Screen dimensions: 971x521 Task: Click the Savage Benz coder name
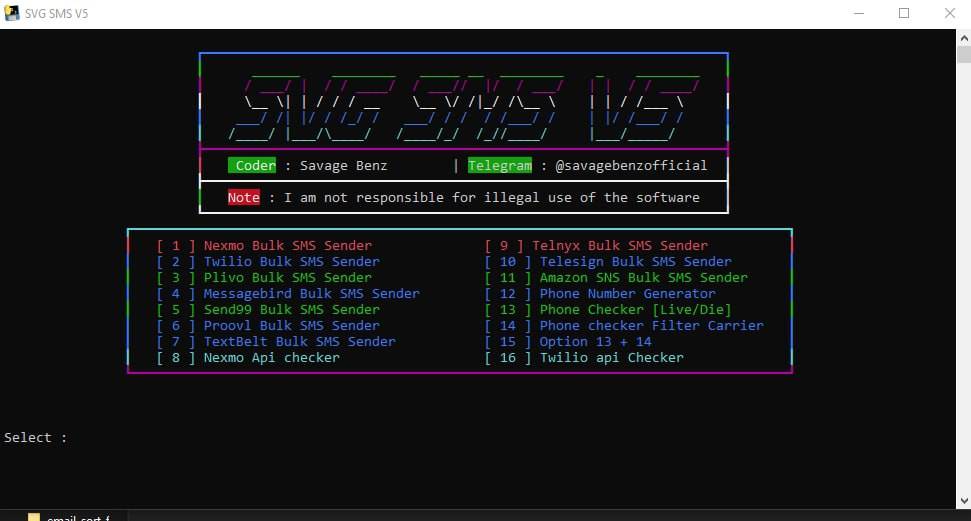(x=344, y=166)
